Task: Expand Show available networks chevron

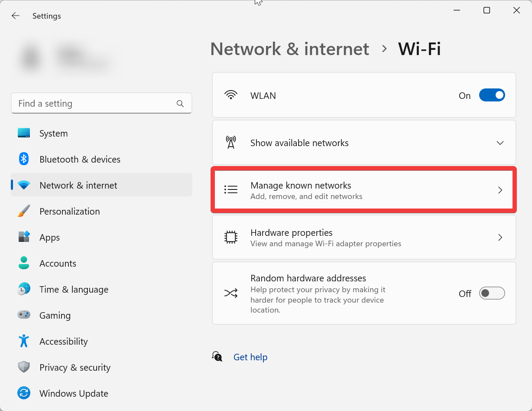Action: 500,143
